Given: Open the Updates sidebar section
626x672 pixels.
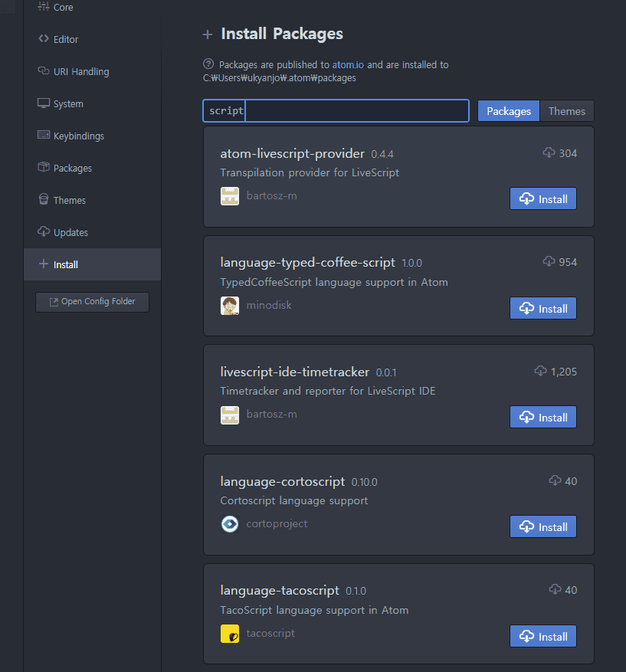Looking at the screenshot, I should click(x=92, y=232).
